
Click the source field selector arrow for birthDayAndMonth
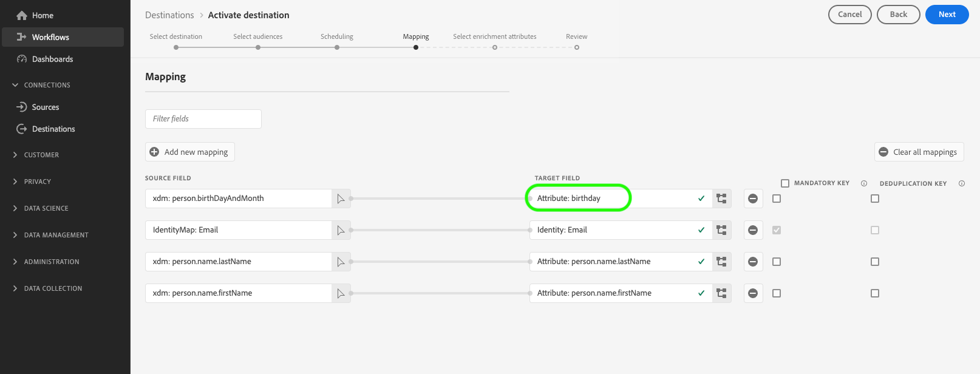341,199
